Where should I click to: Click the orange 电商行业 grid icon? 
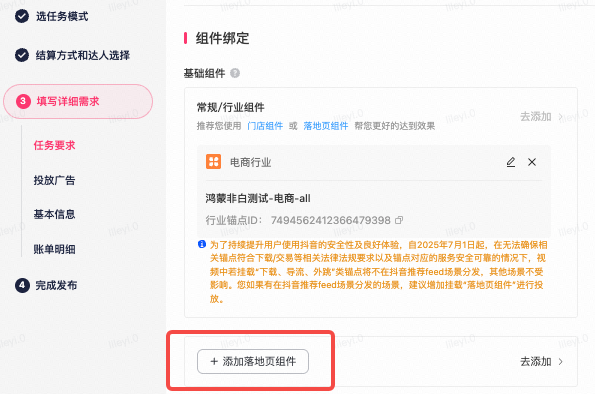tap(213, 162)
